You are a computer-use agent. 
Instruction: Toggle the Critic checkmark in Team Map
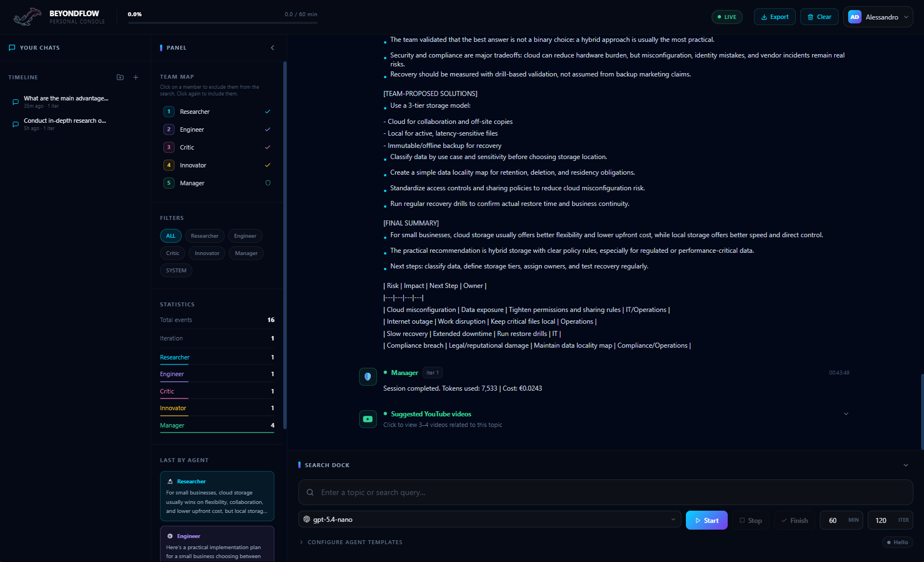[x=268, y=147]
